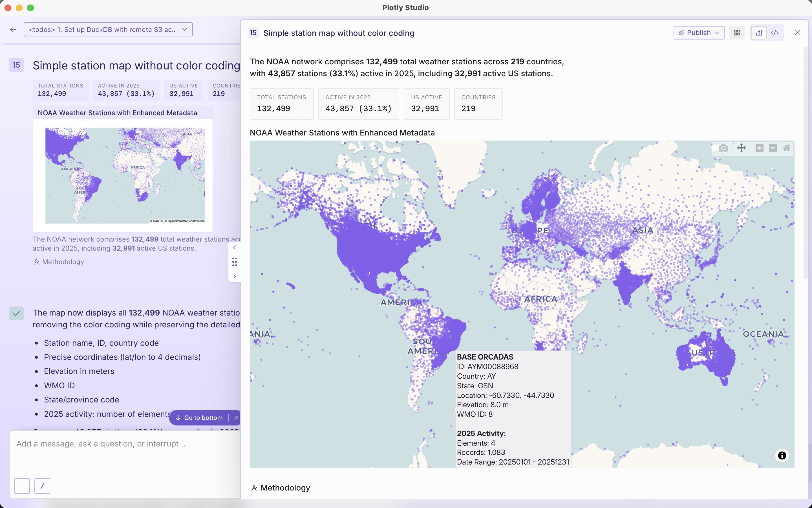The height and width of the screenshot is (508, 812).
Task: Expand Methodology in the right panel
Action: tap(281, 487)
